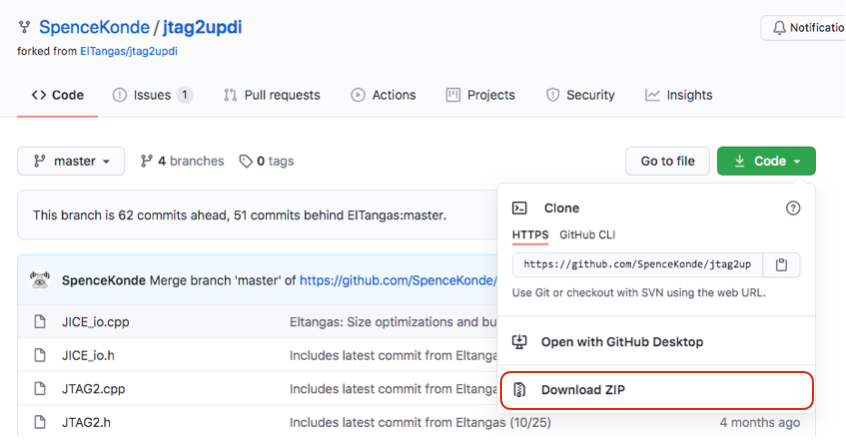846x440 pixels.
Task: Switch to the Issues tab
Action: (153, 95)
